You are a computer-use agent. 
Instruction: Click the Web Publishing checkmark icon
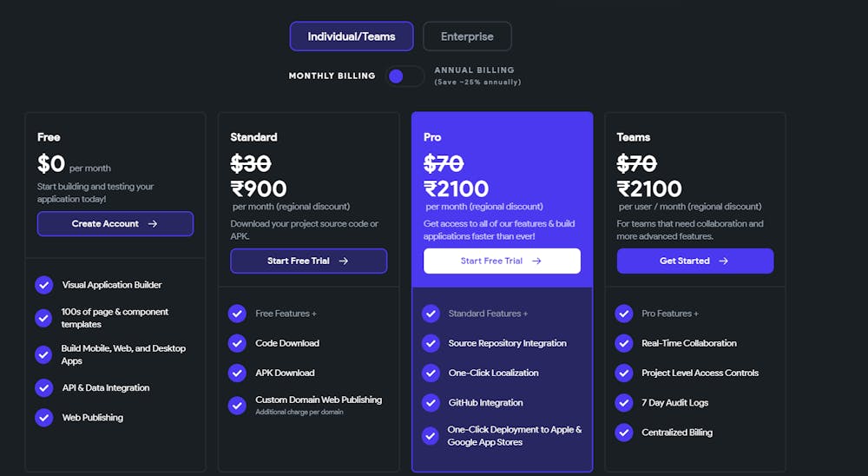[x=44, y=418]
